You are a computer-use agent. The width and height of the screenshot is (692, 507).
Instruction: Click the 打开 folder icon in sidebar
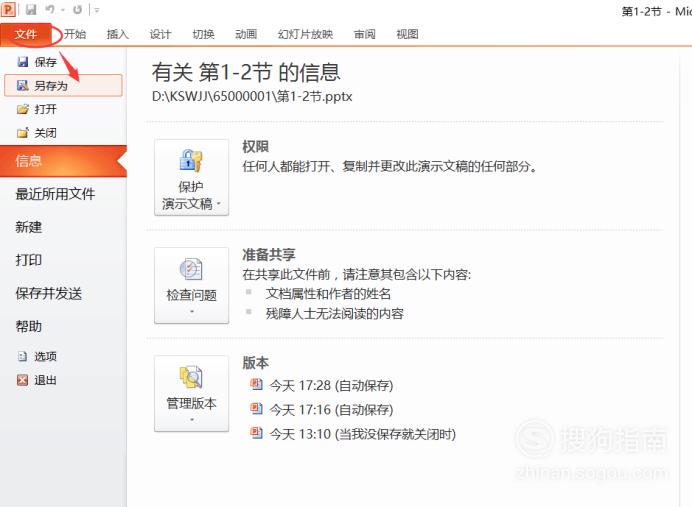click(x=23, y=109)
